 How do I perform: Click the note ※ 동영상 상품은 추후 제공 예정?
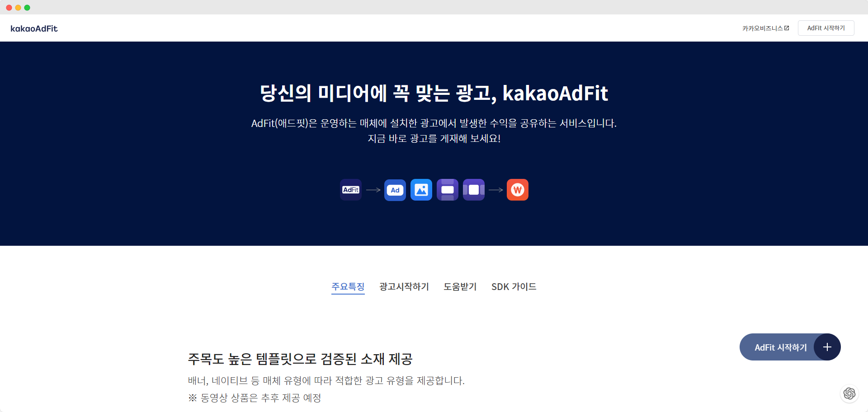click(x=255, y=398)
